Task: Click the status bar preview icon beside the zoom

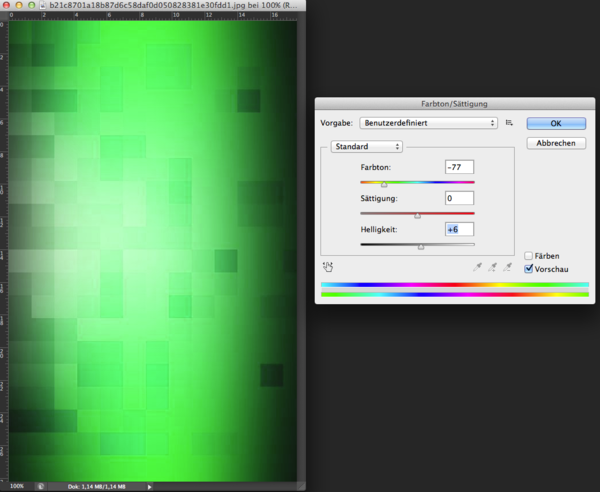Action: 41,487
